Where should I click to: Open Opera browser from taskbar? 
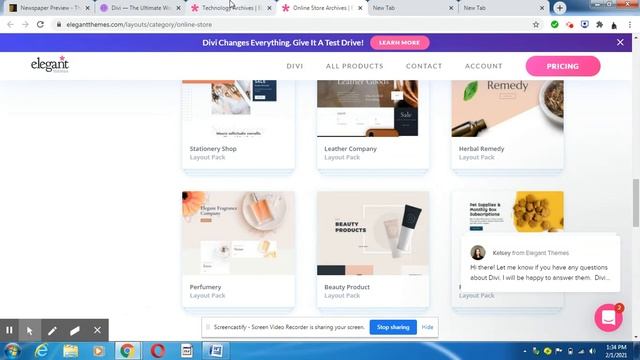[x=158, y=351]
